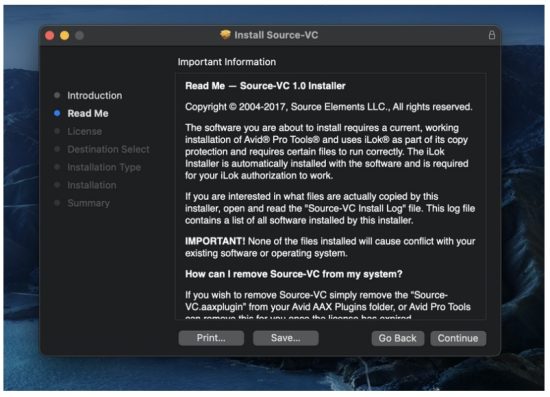550x397 pixels.
Task: Click the installer package icon in title
Action: (225, 35)
